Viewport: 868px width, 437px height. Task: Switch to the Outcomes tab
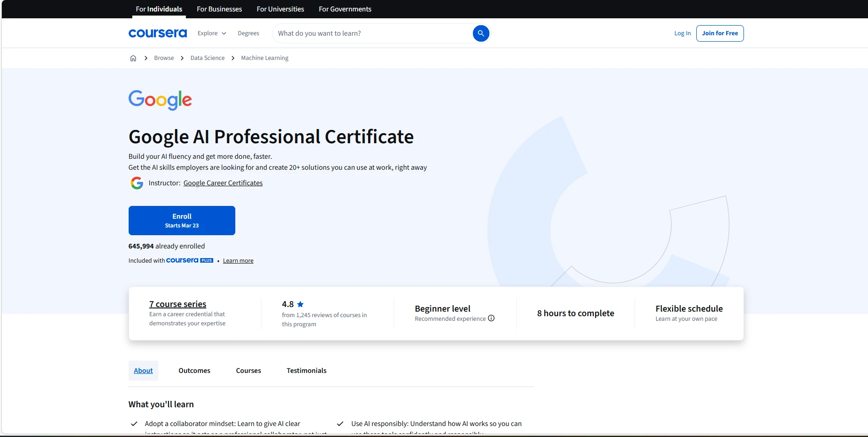pyautogui.click(x=194, y=370)
